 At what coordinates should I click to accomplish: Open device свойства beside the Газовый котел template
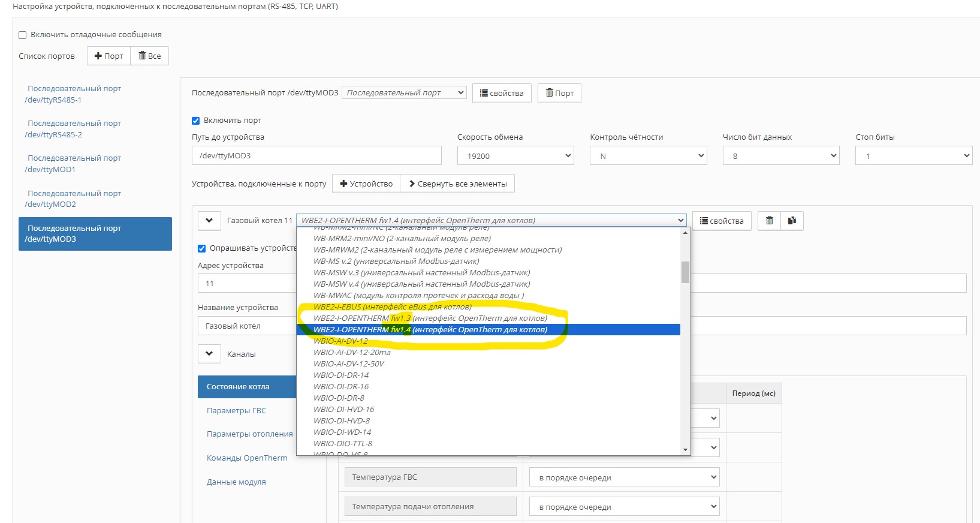722,221
